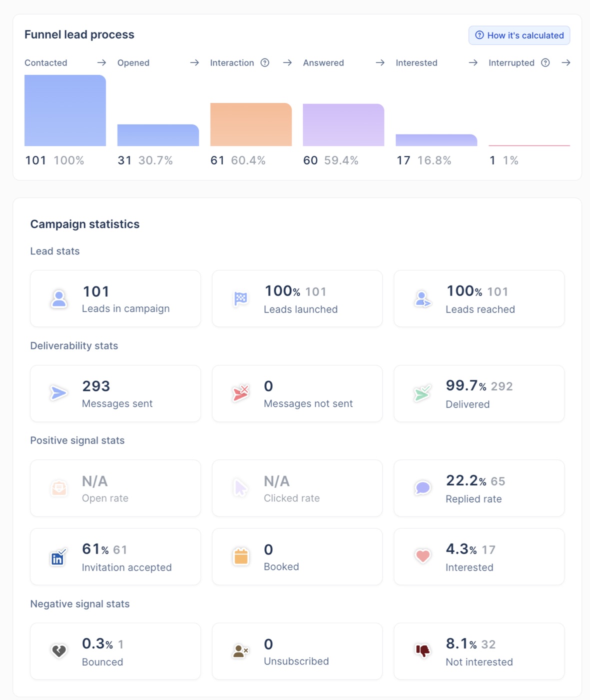Click the "99.7%" Delivered value

coord(466,385)
